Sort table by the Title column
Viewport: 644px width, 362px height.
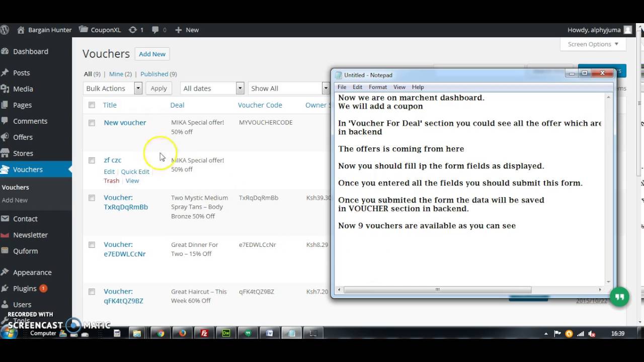[110, 105]
